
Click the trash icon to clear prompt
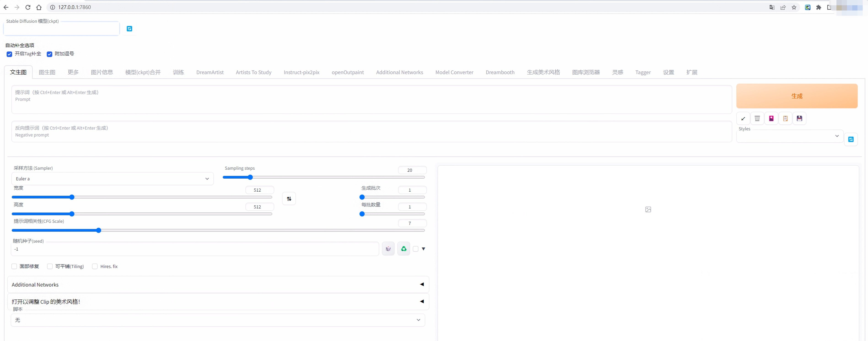(x=757, y=119)
